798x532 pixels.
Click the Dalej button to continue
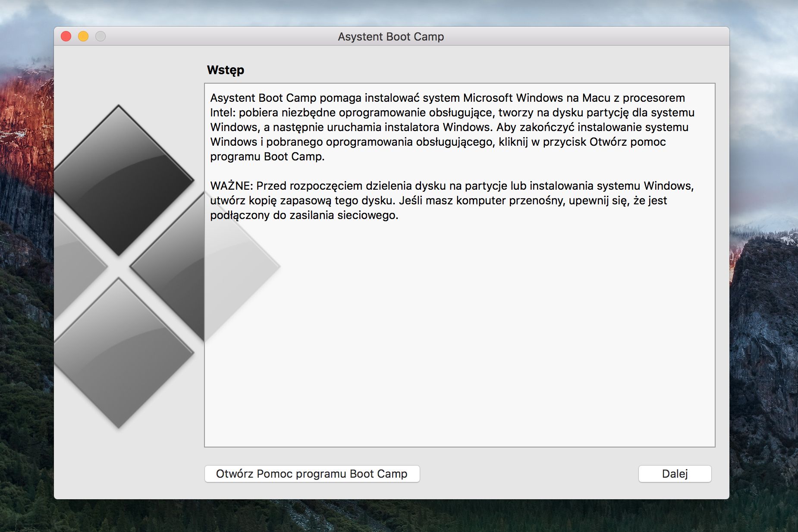[x=675, y=474]
